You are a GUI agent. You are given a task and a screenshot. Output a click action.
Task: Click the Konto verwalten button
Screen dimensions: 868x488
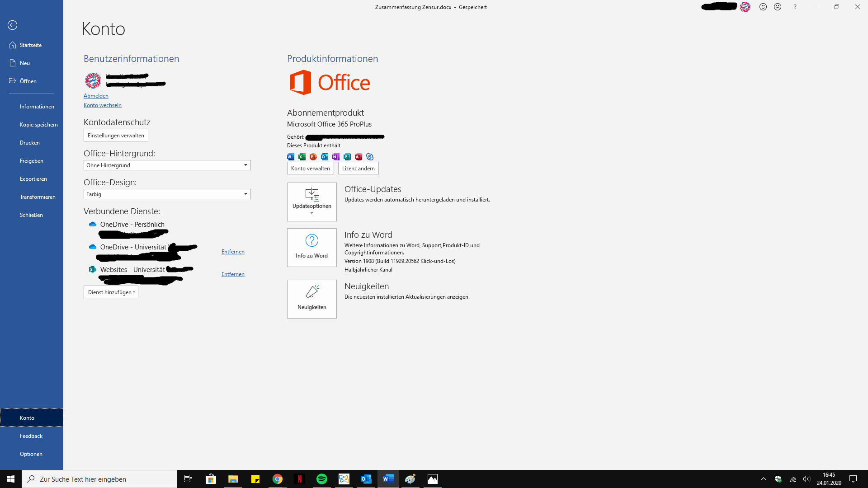click(311, 169)
